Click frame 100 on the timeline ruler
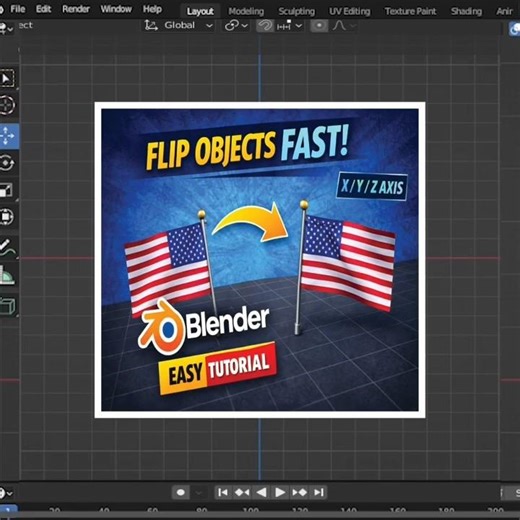 251,510
